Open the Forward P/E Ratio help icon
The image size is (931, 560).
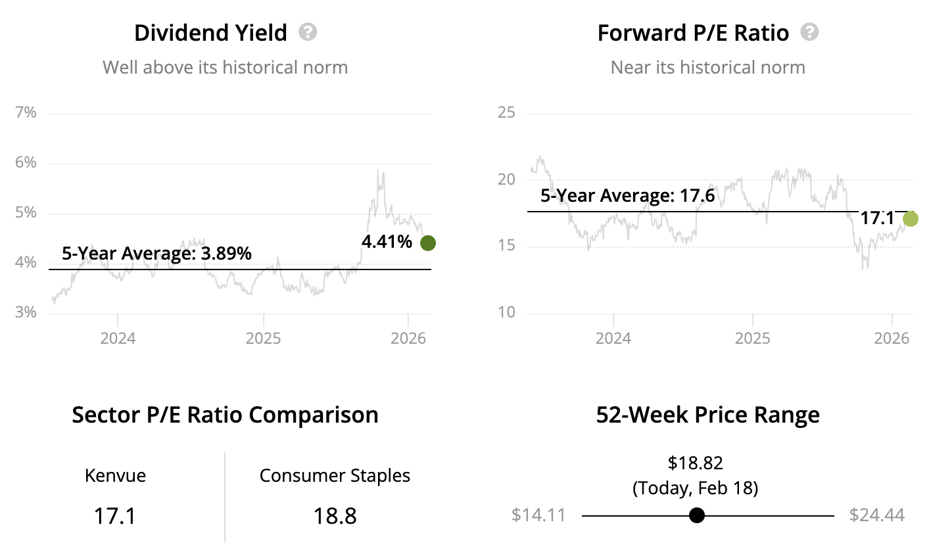click(809, 32)
